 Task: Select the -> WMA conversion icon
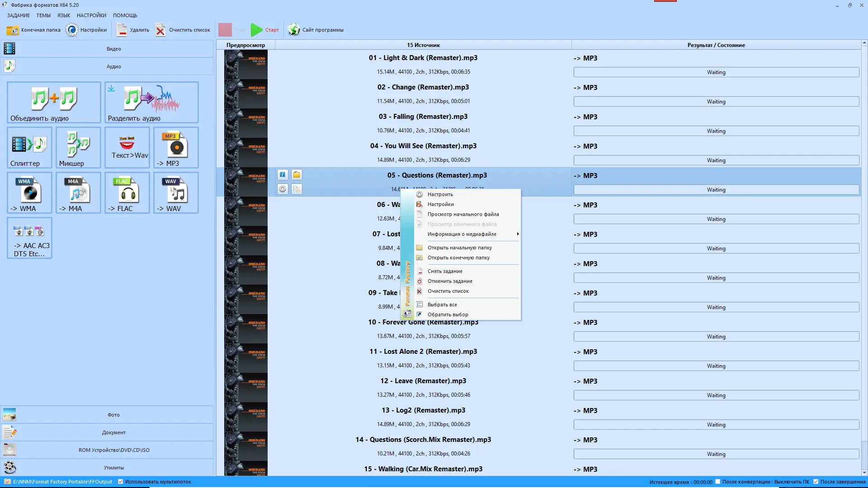point(29,193)
